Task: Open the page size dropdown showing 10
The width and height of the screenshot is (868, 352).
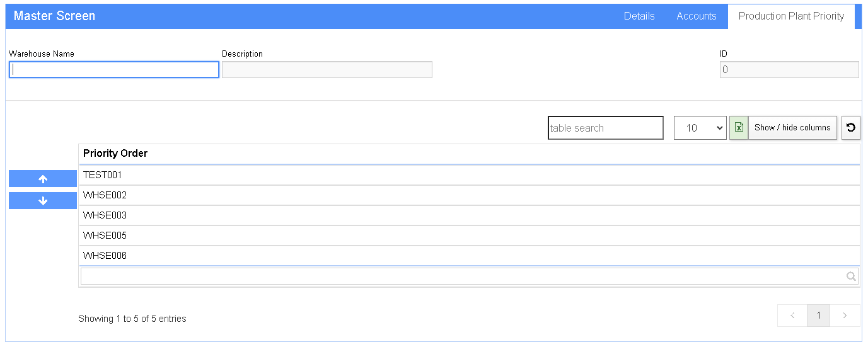Action: click(x=700, y=128)
